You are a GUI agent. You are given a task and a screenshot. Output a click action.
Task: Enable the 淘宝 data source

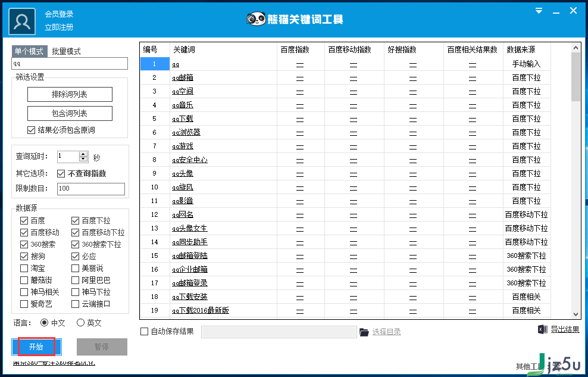point(24,268)
